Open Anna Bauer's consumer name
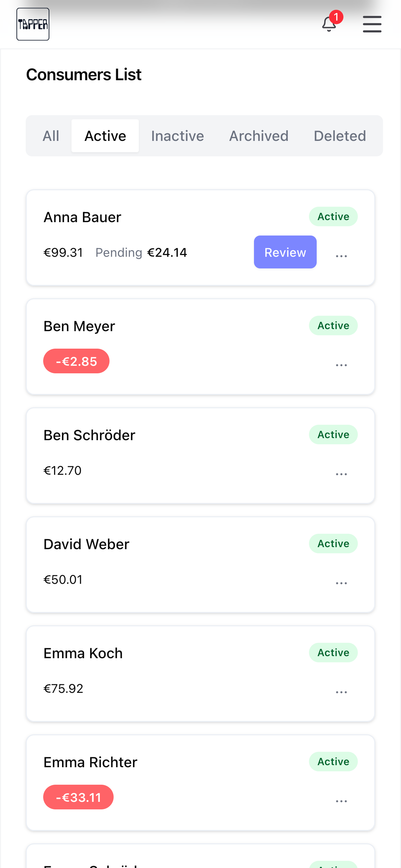This screenshot has height=868, width=401. (x=82, y=217)
